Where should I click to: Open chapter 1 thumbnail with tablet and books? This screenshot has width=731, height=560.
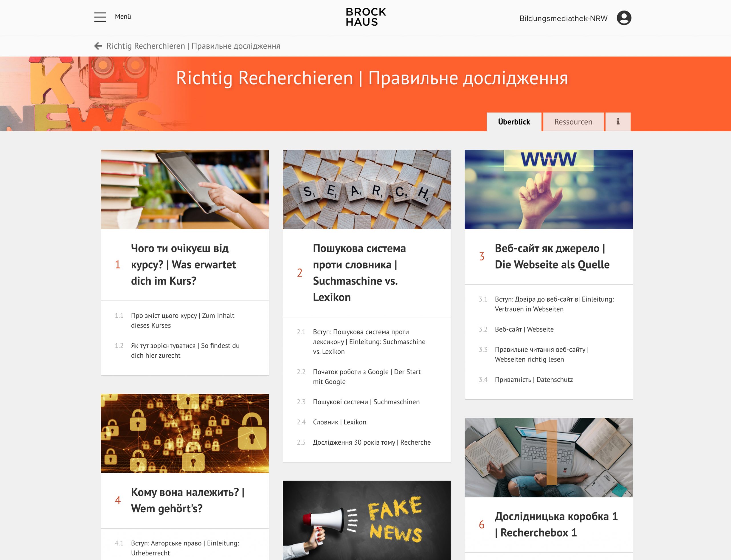185,189
